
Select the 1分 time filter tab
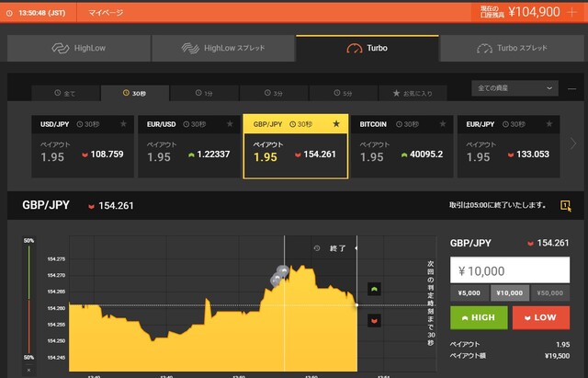coord(204,93)
